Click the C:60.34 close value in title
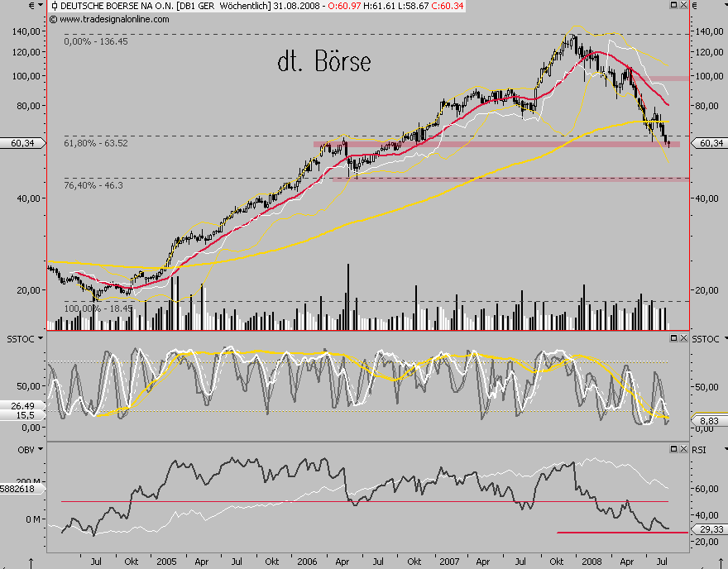 pos(447,6)
